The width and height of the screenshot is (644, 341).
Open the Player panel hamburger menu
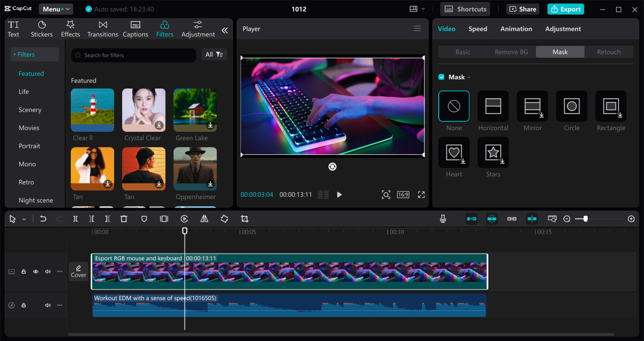click(x=417, y=29)
